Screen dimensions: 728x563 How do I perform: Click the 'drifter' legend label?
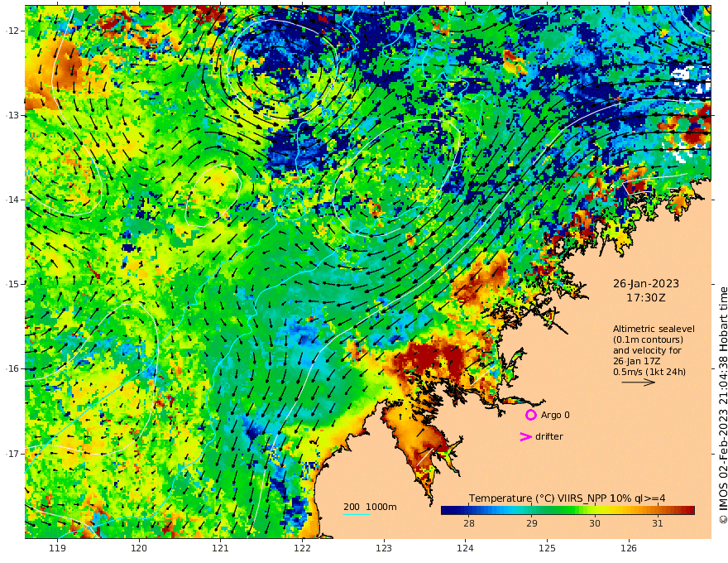point(548,436)
